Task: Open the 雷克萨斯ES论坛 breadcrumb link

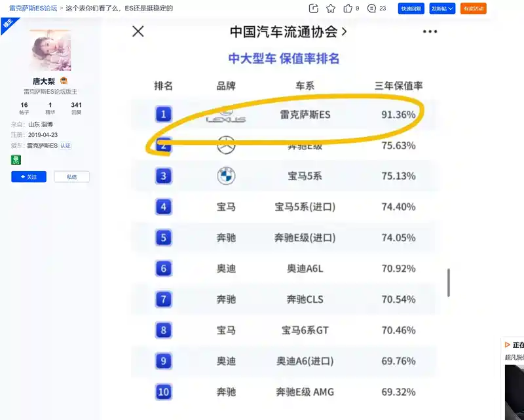Action: (33, 9)
